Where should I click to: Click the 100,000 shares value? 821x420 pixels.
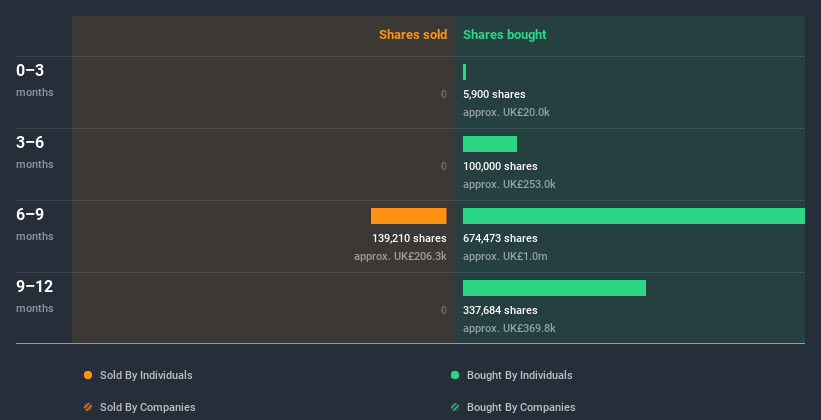[500, 166]
